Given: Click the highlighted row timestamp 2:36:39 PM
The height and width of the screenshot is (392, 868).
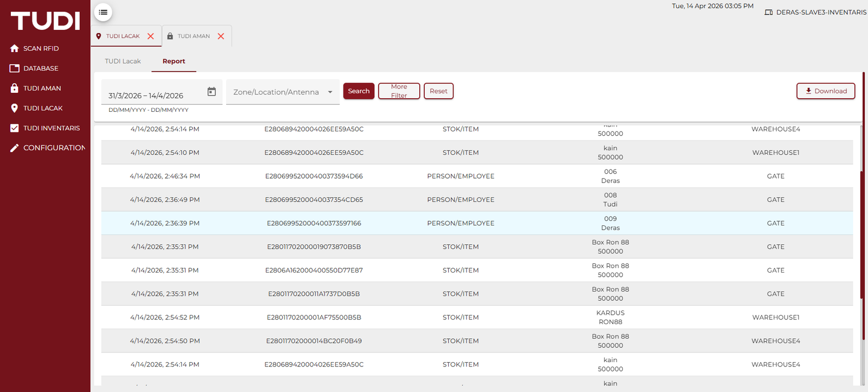Looking at the screenshot, I should (165, 223).
